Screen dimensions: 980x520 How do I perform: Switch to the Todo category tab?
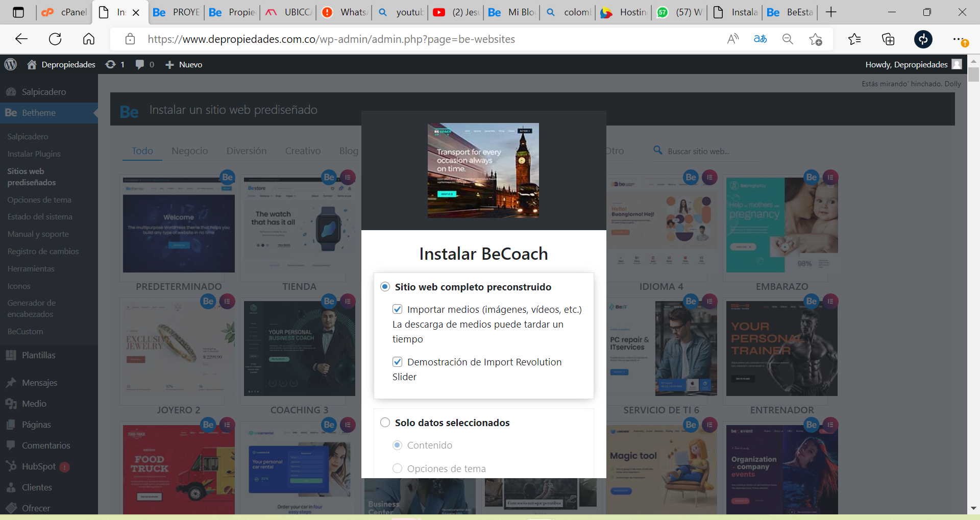(142, 151)
